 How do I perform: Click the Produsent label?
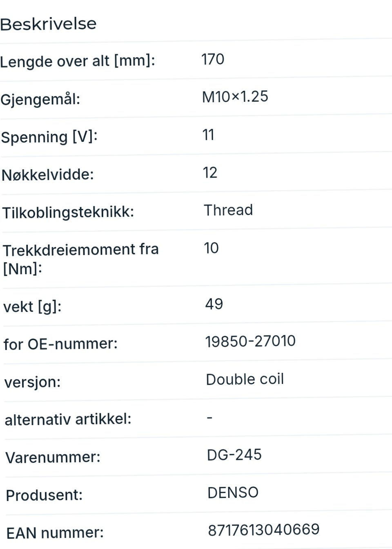44,495
